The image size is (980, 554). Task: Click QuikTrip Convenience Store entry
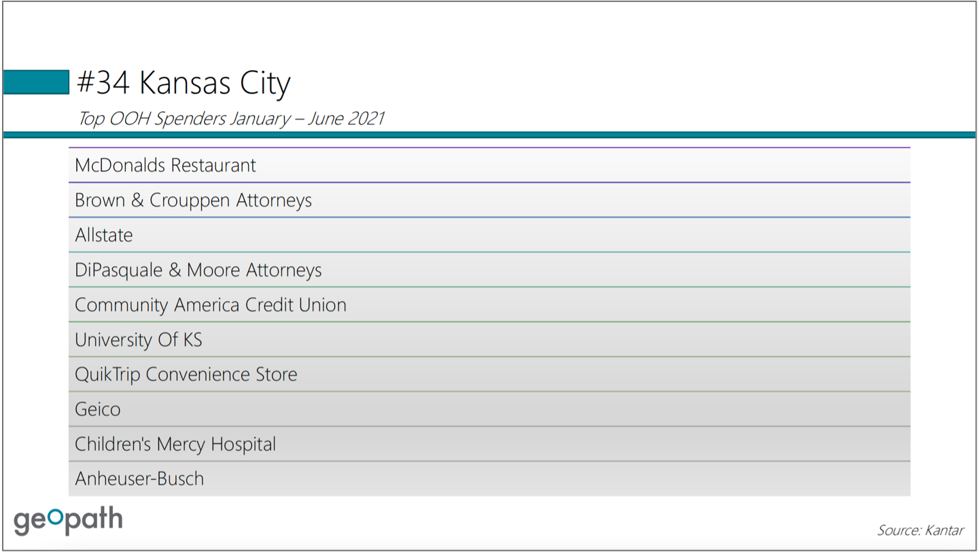click(489, 374)
